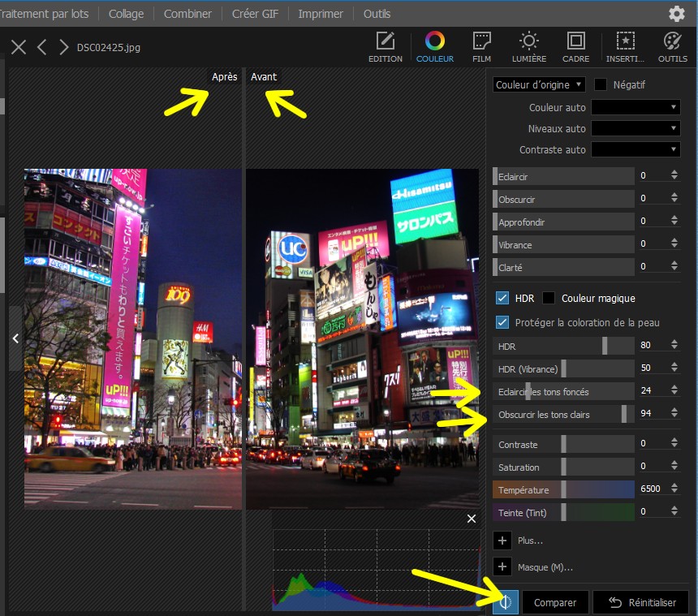Open the Couleur d'origine dropdown
The image size is (698, 616).
(539, 84)
